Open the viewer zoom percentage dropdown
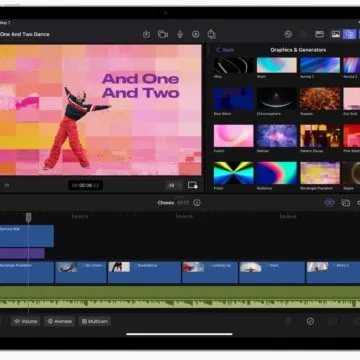The width and height of the screenshot is (360, 360). [x=174, y=185]
